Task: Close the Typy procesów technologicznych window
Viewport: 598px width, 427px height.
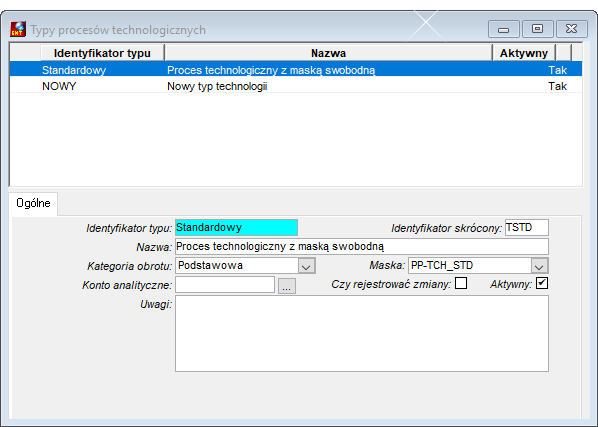Action: (571, 29)
